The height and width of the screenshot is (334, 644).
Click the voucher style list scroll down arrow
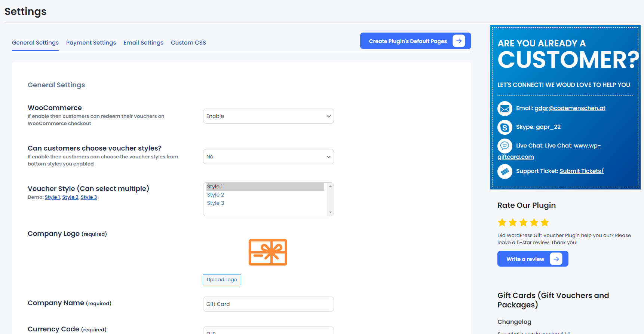click(330, 212)
